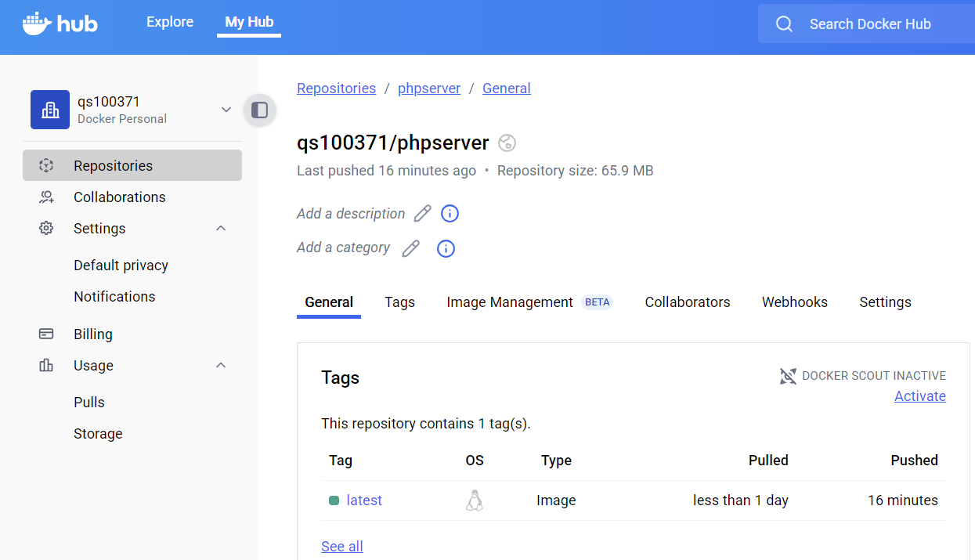Open the Explore page in header

tap(170, 22)
